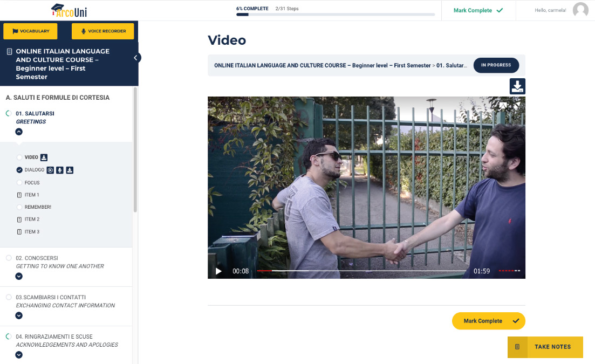The width and height of the screenshot is (595, 364).
Task: Click the IN PROGRESS status badge
Action: pyautogui.click(x=496, y=65)
